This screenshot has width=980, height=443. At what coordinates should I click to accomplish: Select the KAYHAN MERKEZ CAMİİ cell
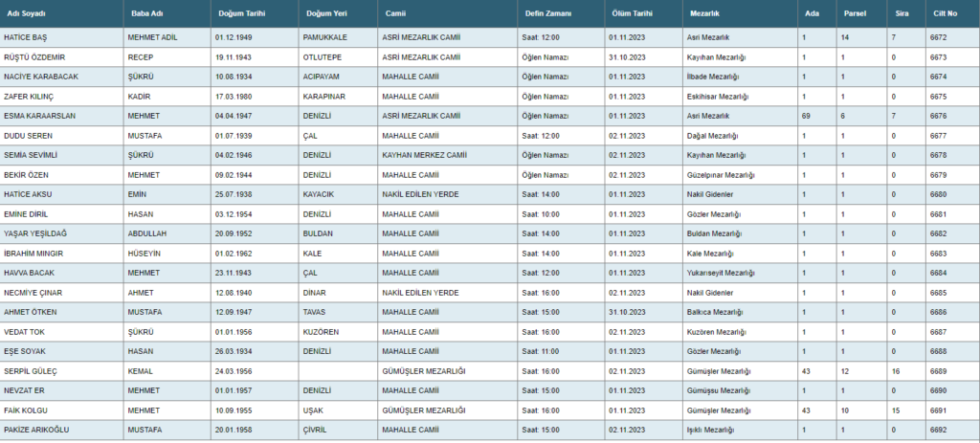(x=423, y=155)
